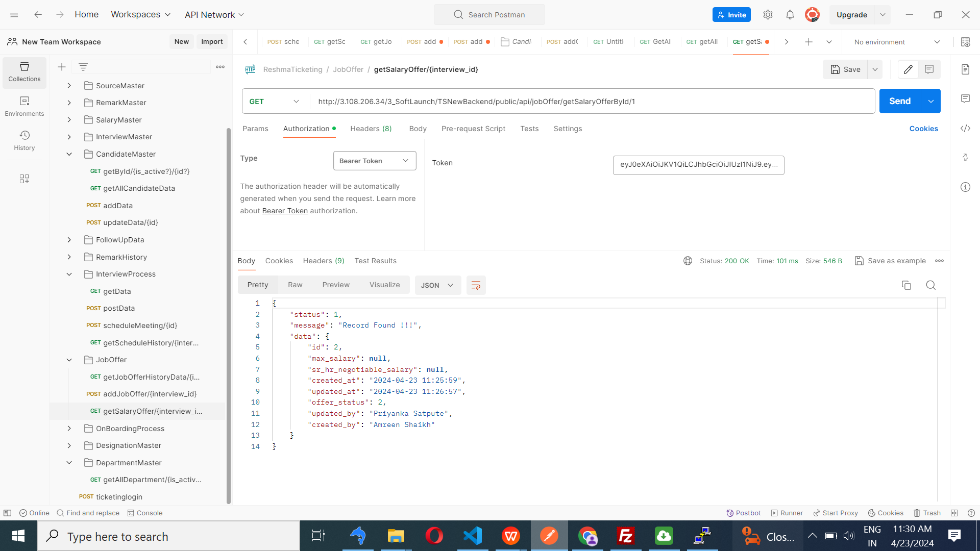Open the JSON format dropdown
This screenshot has height=551, width=980.
click(437, 285)
